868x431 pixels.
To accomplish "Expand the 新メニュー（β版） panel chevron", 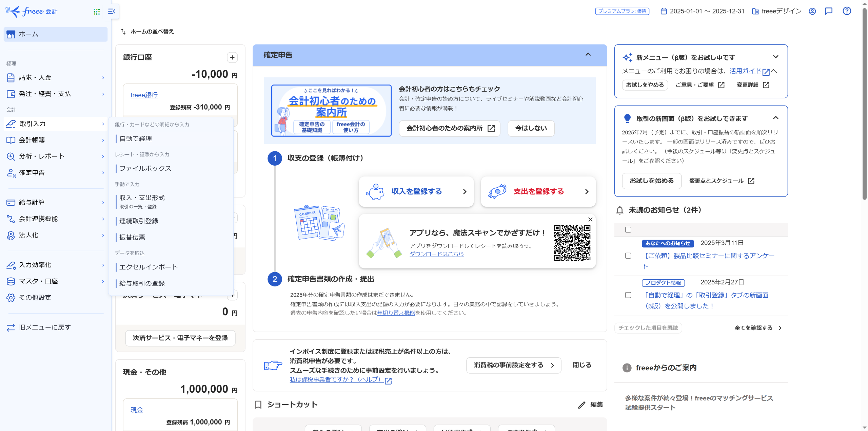I will tap(775, 57).
